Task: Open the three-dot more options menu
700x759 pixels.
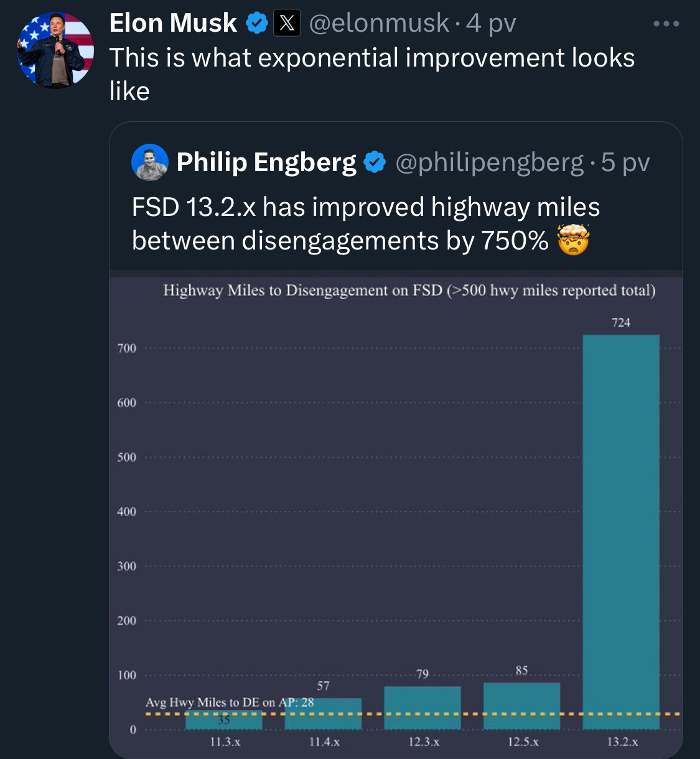Action: (x=666, y=24)
